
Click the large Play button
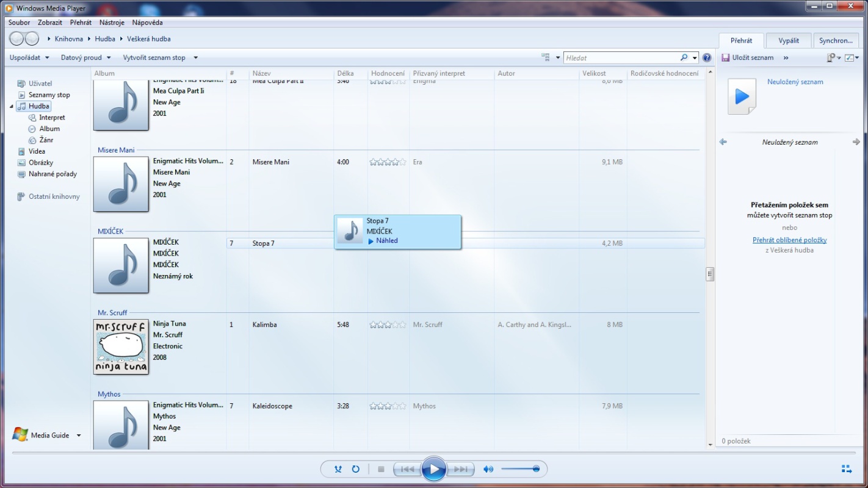[x=433, y=469]
